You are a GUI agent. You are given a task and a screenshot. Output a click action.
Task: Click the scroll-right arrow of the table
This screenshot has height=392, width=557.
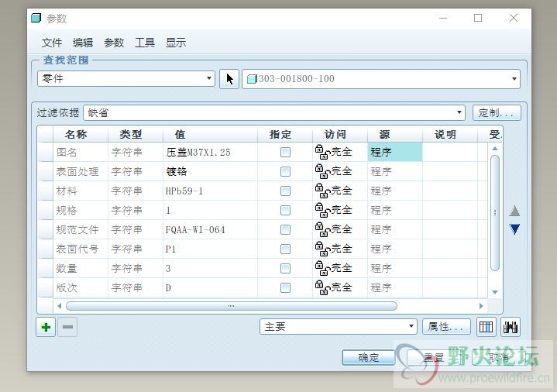coord(481,306)
